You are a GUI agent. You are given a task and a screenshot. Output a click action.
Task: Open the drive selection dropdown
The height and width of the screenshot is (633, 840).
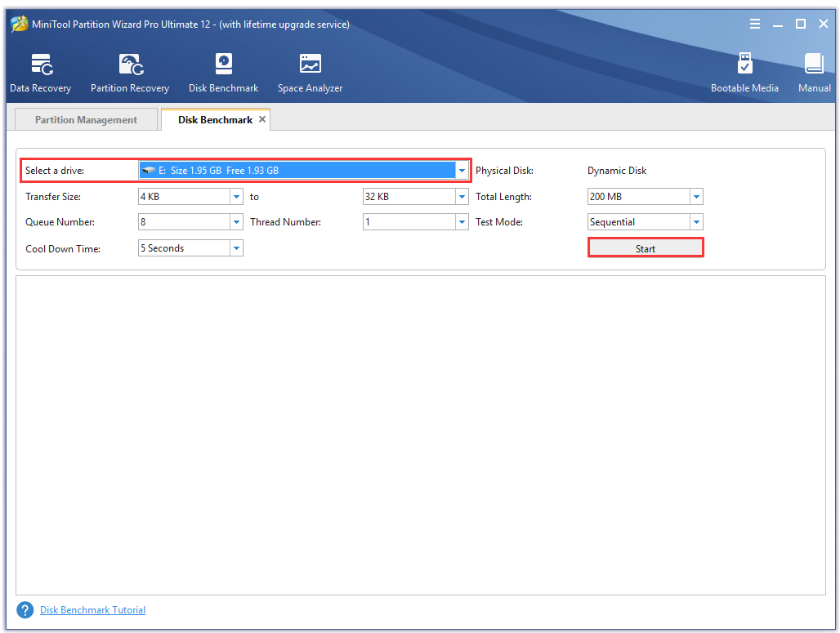tap(462, 170)
